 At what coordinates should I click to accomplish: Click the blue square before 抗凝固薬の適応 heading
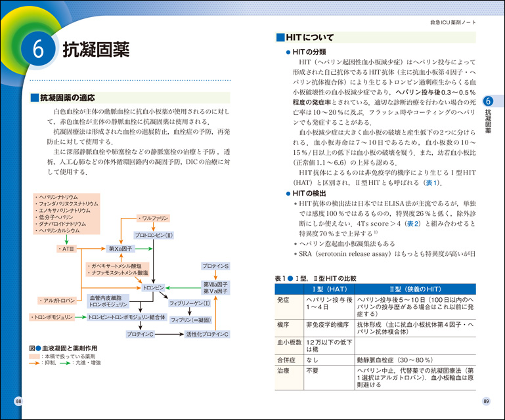(34, 98)
